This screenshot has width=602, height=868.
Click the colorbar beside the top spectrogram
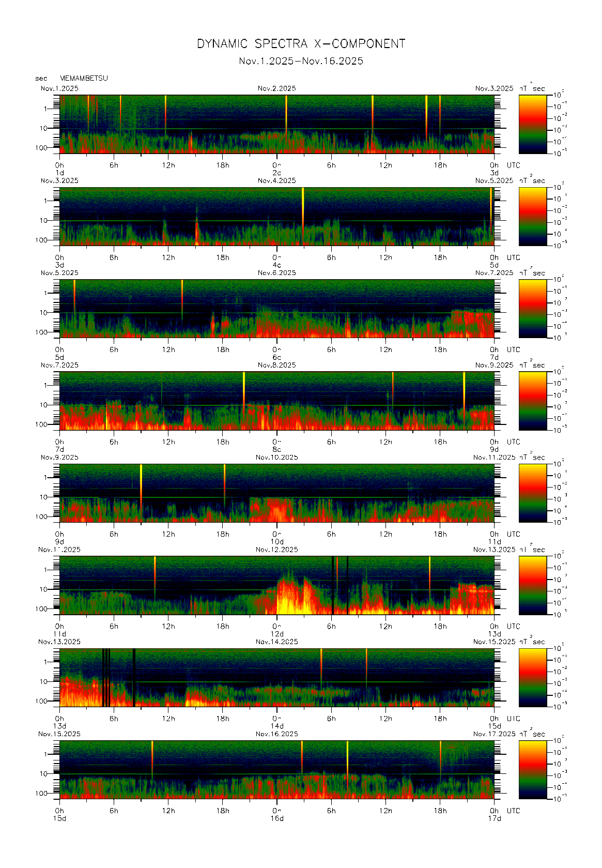[x=532, y=124]
